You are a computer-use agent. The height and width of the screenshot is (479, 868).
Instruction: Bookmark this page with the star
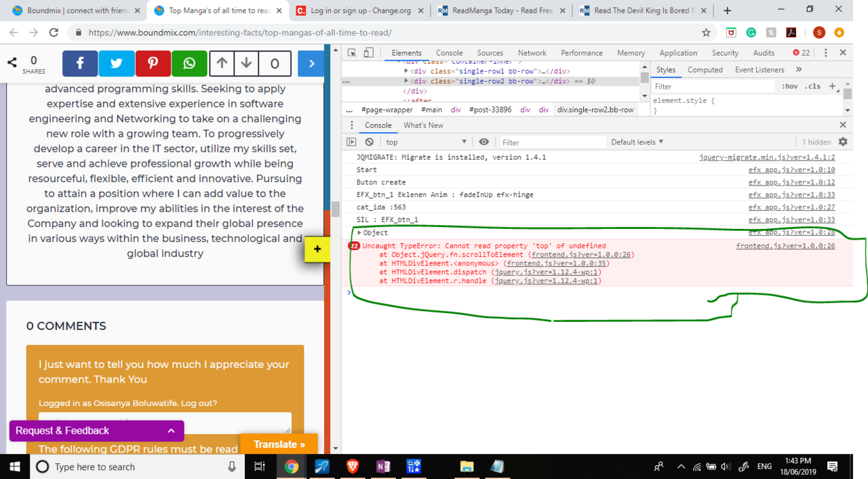pyautogui.click(x=706, y=33)
